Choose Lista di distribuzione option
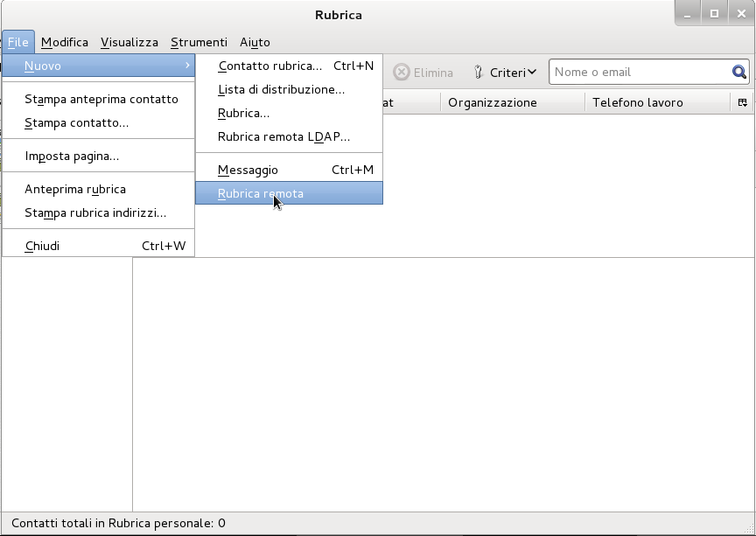The height and width of the screenshot is (536, 756). click(281, 89)
